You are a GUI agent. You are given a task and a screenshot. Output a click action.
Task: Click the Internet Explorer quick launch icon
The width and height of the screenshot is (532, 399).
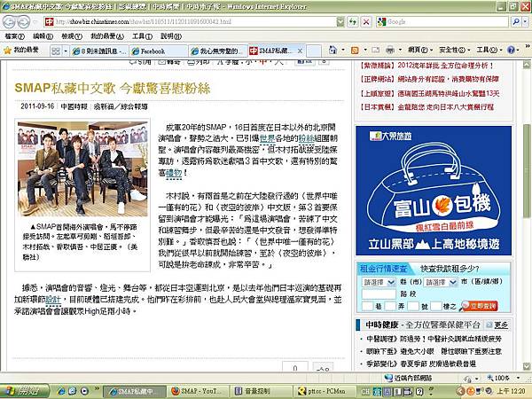pyautogui.click(x=61, y=391)
